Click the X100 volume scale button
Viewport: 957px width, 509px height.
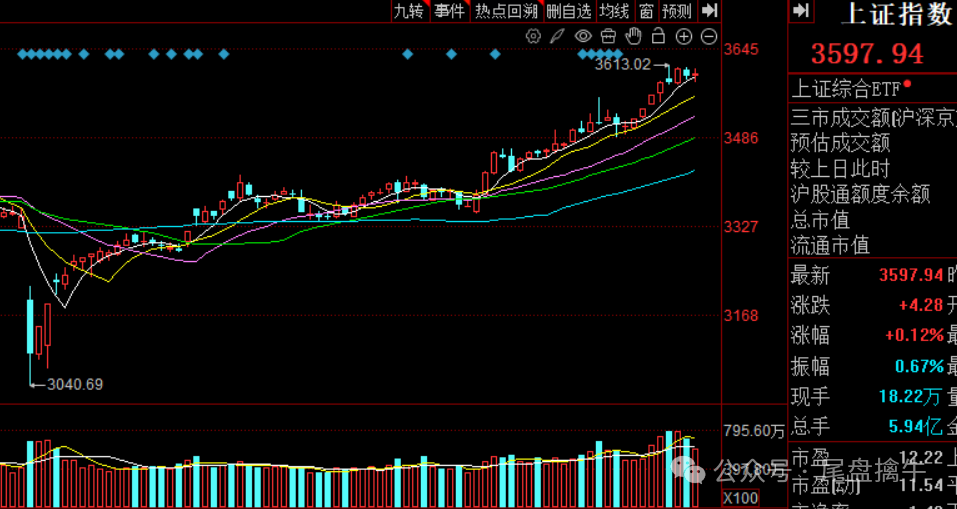tap(741, 498)
